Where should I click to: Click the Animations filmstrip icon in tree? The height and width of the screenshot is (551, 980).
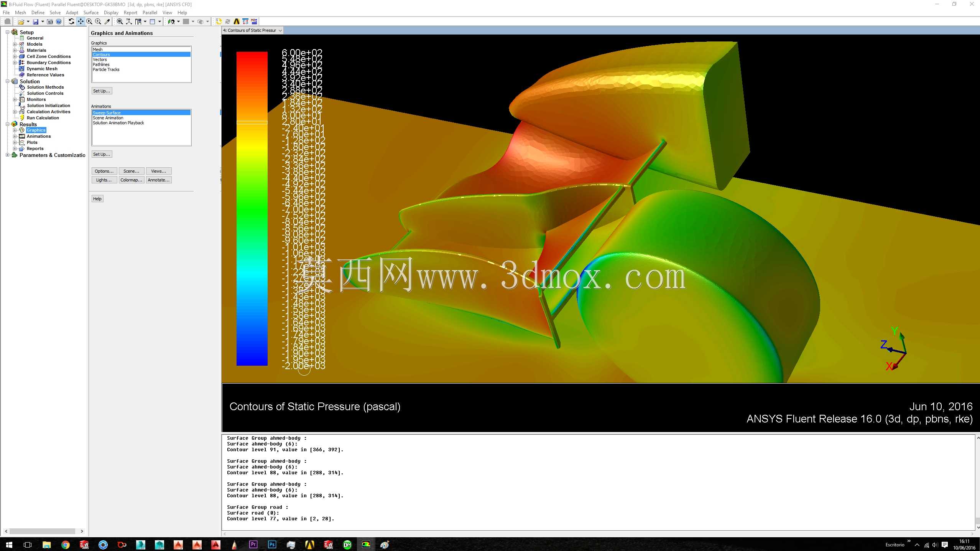pos(22,136)
